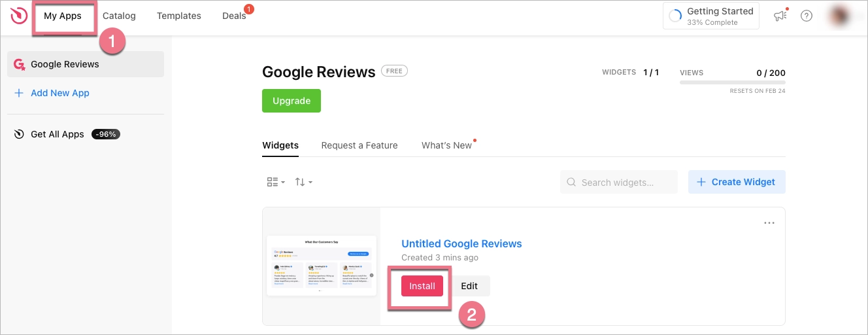Click the Get All Apps icon
The image size is (868, 335).
pos(19,134)
